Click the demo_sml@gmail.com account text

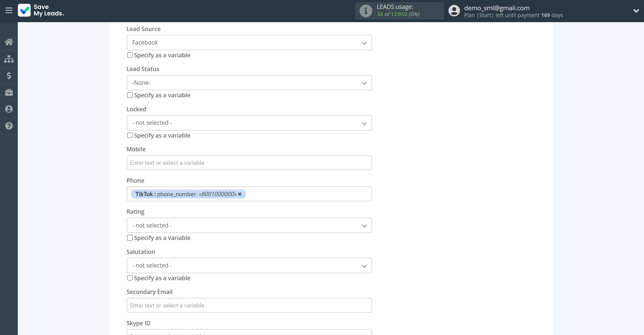pos(497,8)
